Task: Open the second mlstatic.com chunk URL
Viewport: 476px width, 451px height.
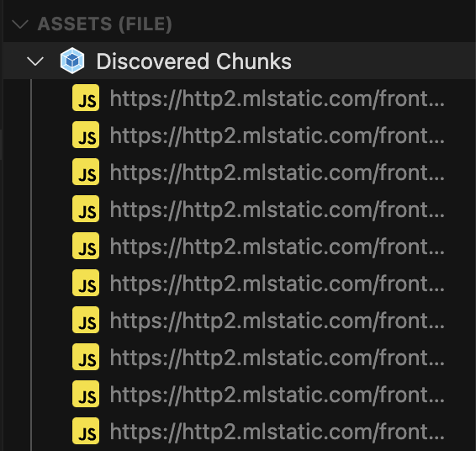Action: point(278,135)
